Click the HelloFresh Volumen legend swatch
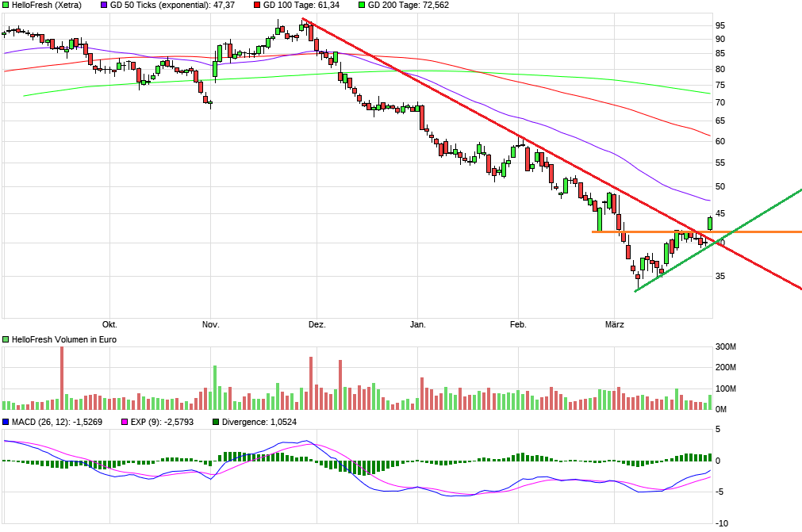Viewport: 802px width, 532px height. click(6, 339)
